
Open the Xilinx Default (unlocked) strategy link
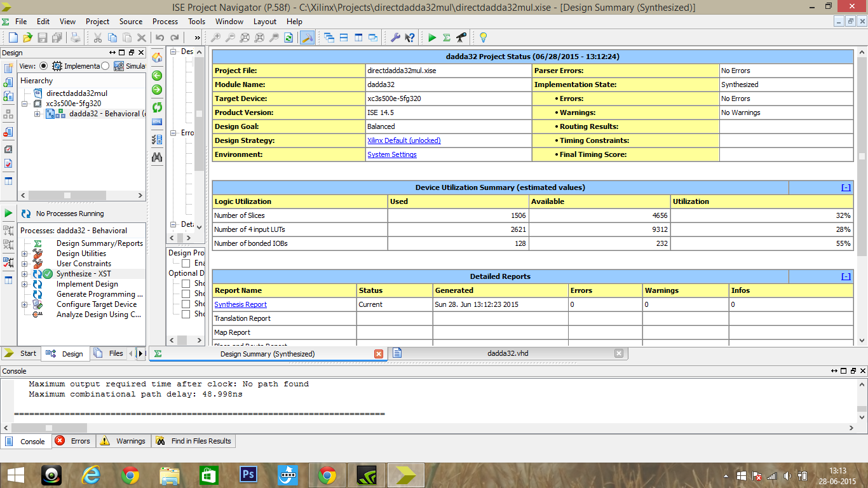click(403, 140)
